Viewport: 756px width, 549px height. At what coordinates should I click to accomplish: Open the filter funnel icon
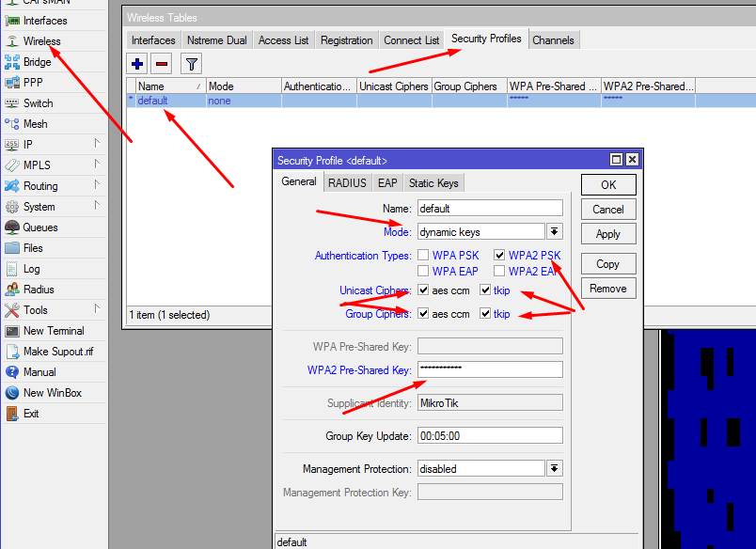(x=191, y=64)
